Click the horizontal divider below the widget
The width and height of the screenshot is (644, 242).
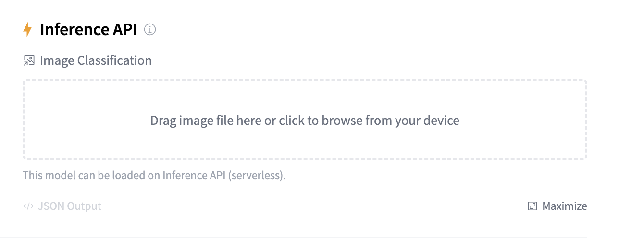pos(305,237)
